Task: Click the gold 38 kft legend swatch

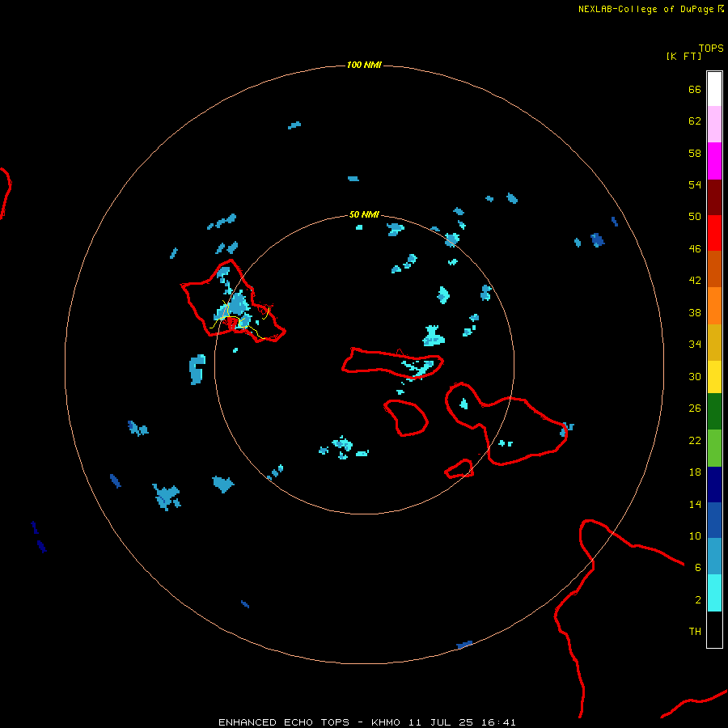Action: pyautogui.click(x=714, y=342)
